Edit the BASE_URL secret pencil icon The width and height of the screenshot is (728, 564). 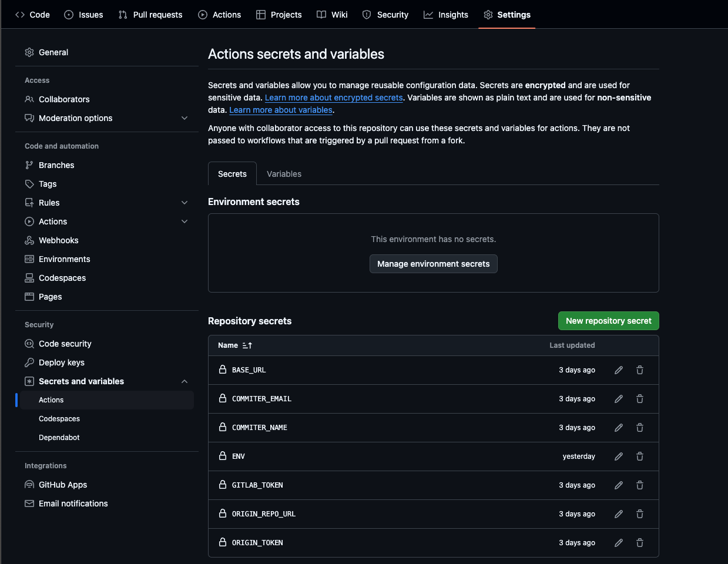(619, 370)
